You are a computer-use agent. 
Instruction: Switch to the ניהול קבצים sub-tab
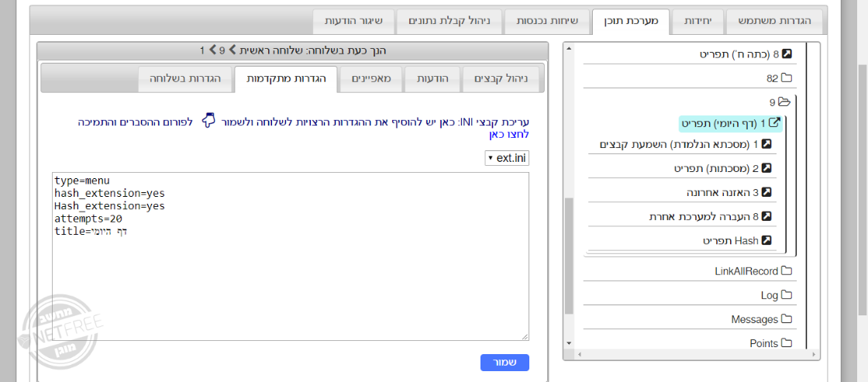click(x=501, y=78)
